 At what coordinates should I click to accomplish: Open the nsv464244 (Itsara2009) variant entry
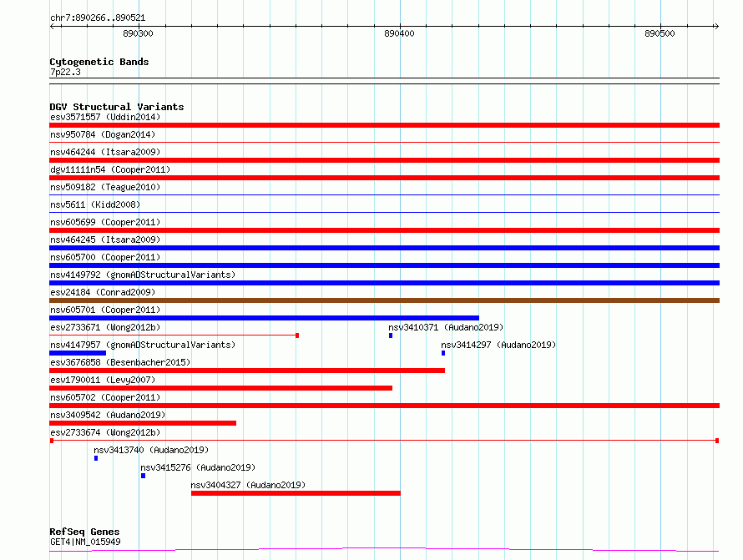click(105, 152)
